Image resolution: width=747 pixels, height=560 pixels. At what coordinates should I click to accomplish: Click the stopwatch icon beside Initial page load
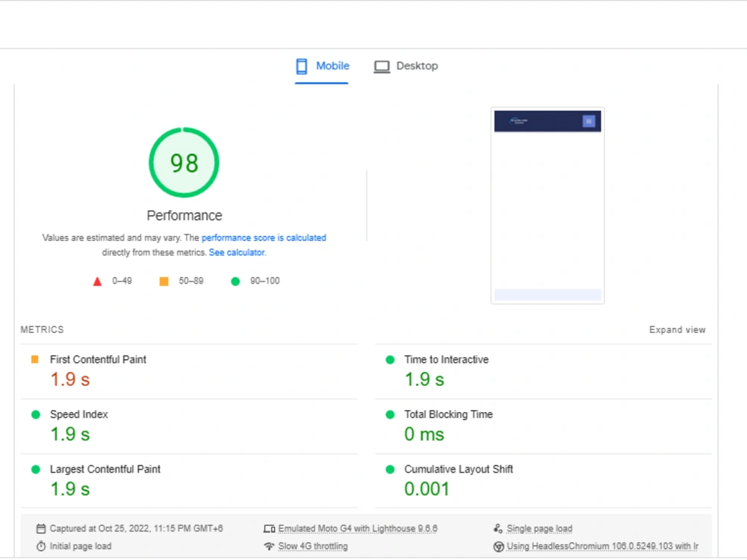(41, 547)
